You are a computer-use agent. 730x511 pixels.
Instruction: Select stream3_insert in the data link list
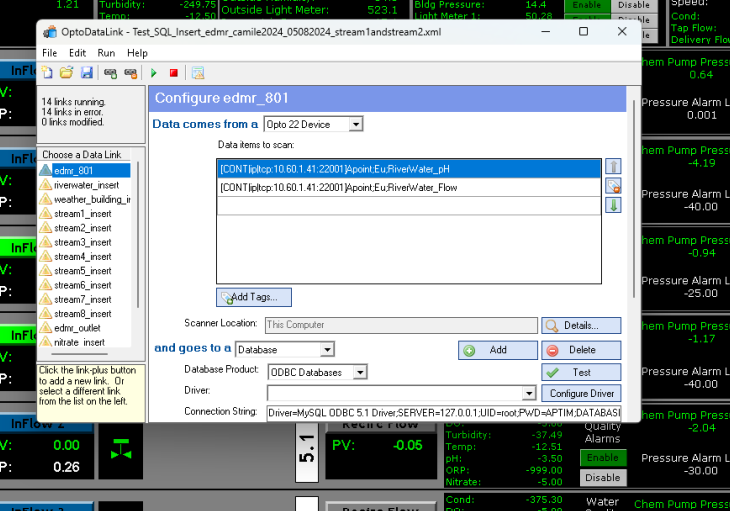click(82, 242)
